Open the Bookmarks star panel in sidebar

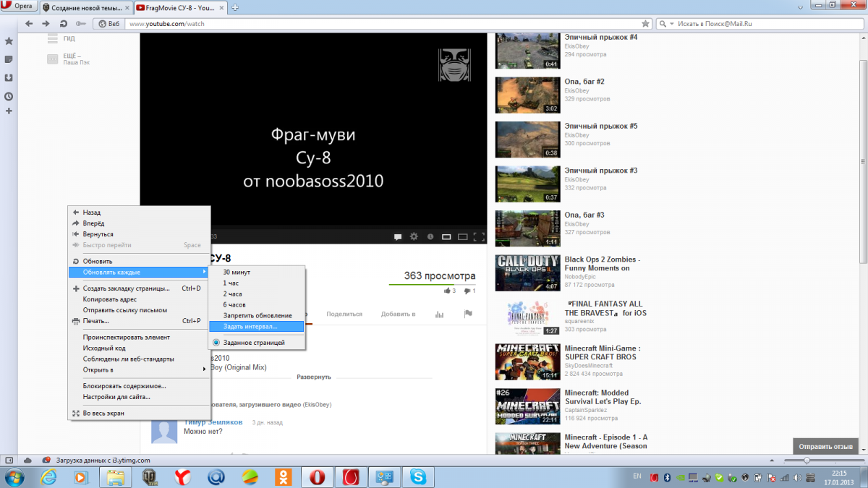[9, 41]
